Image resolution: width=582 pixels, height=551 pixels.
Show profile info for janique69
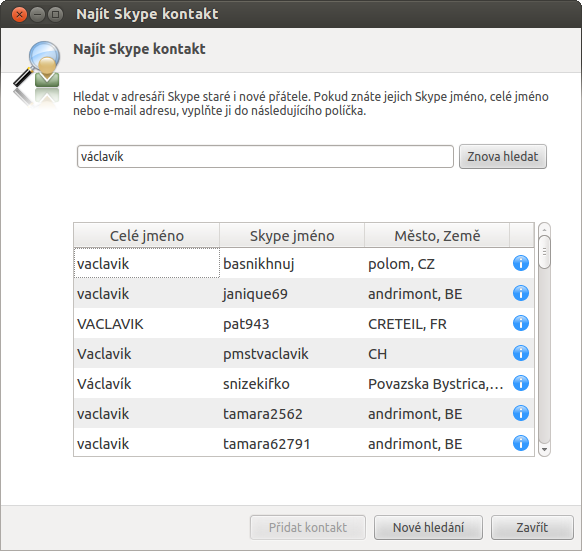[521, 293]
